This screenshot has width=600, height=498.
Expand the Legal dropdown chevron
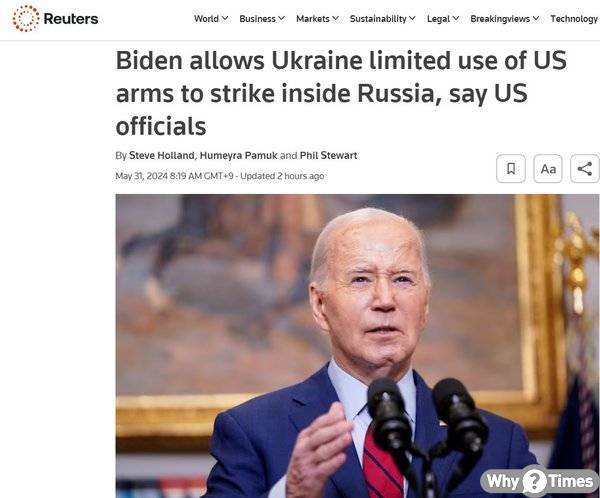(x=456, y=18)
